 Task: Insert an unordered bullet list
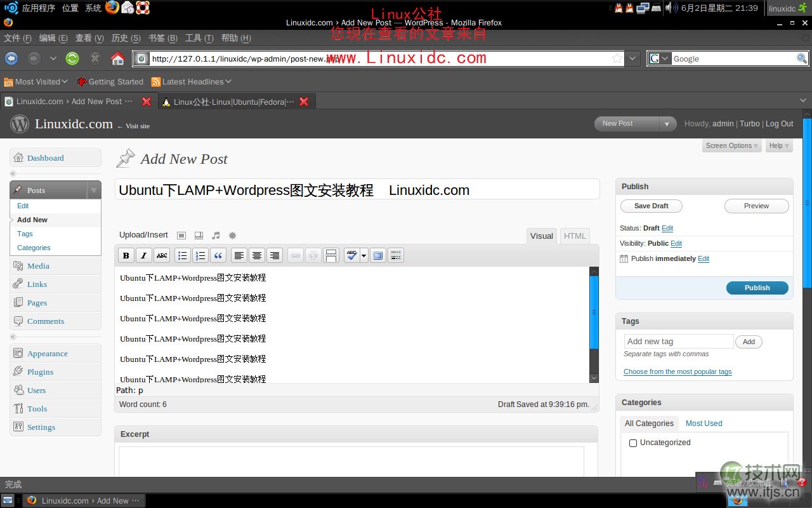coord(183,255)
